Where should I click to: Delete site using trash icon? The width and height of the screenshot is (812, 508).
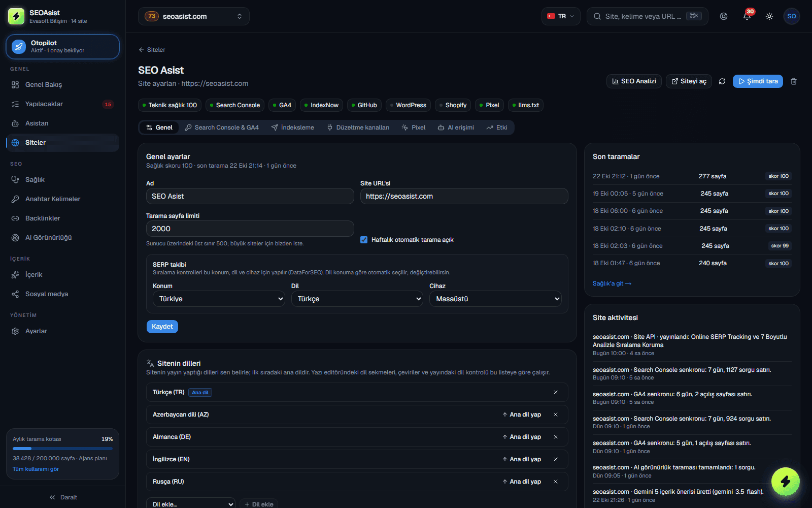[x=794, y=81]
